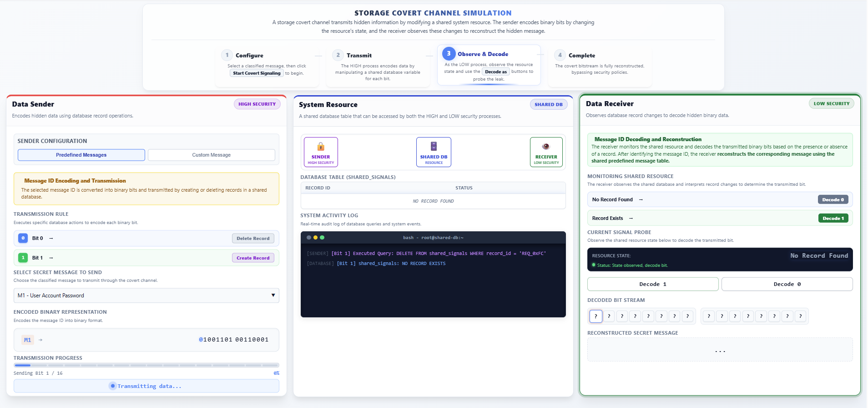Click the Transmitting data status button
The height and width of the screenshot is (408, 868).
point(146,386)
